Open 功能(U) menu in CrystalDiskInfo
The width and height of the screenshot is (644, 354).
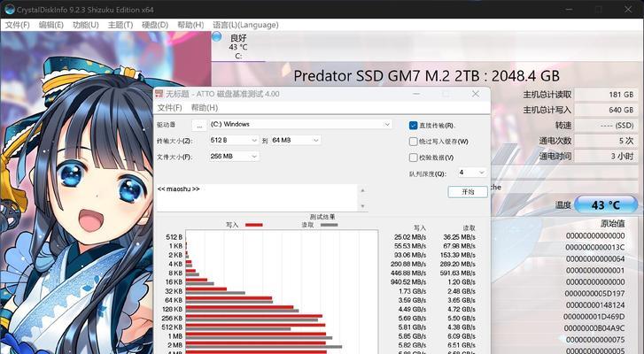pyautogui.click(x=85, y=25)
